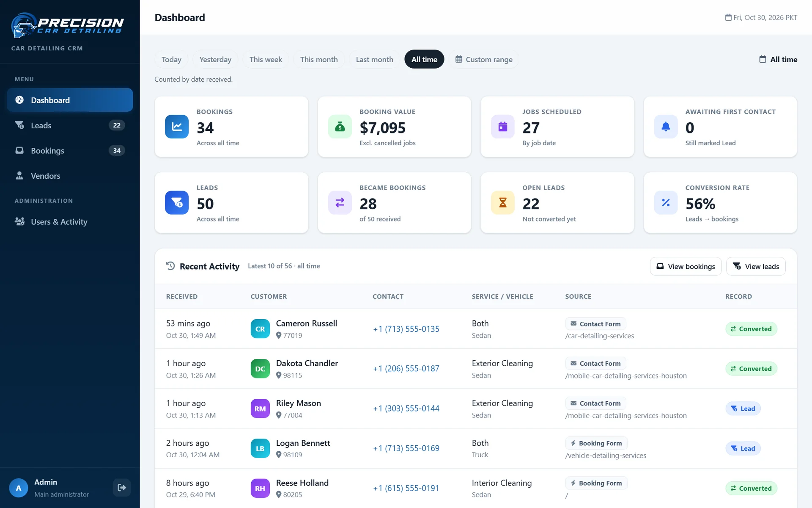The width and height of the screenshot is (812, 508).
Task: Filter by This week
Action: (266, 59)
